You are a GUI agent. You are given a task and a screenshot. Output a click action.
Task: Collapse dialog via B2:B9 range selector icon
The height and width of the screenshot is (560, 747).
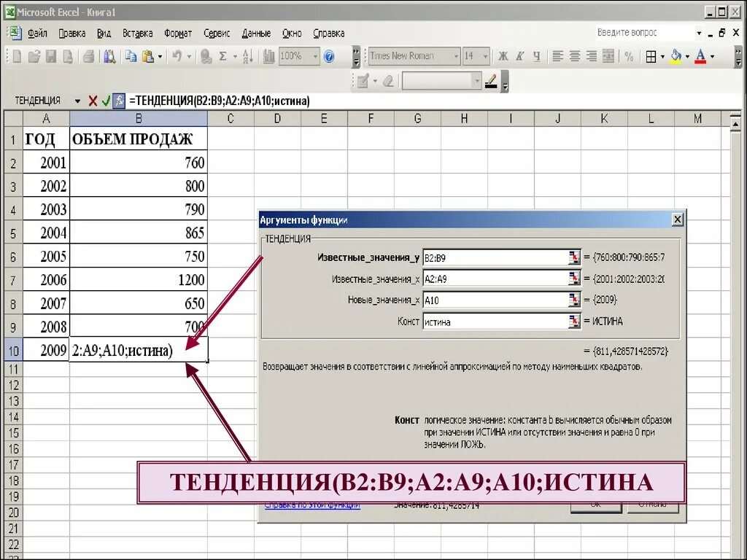(x=575, y=257)
